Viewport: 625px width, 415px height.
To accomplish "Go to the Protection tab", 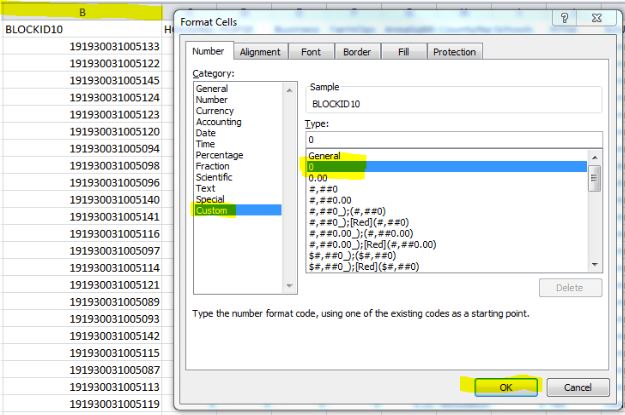I will (454, 52).
